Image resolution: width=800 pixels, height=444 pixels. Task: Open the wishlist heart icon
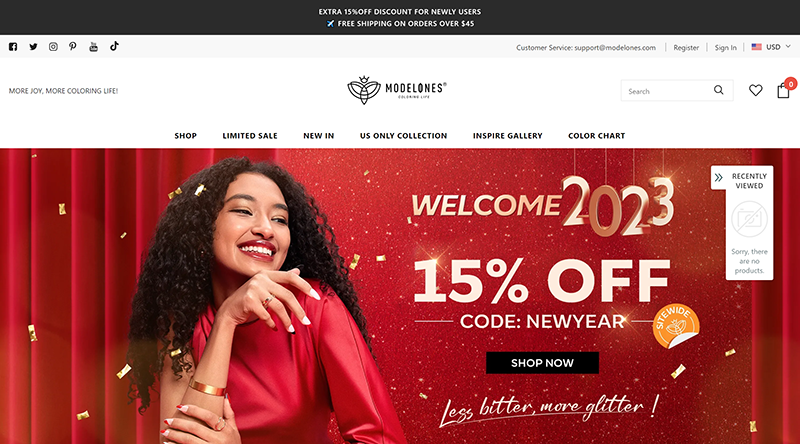tap(756, 90)
